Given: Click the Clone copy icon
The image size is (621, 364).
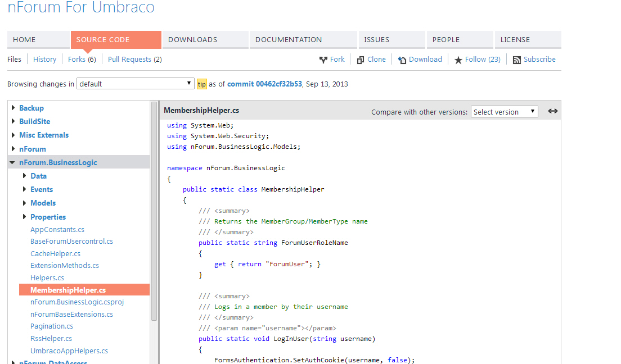Looking at the screenshot, I should 361,60.
